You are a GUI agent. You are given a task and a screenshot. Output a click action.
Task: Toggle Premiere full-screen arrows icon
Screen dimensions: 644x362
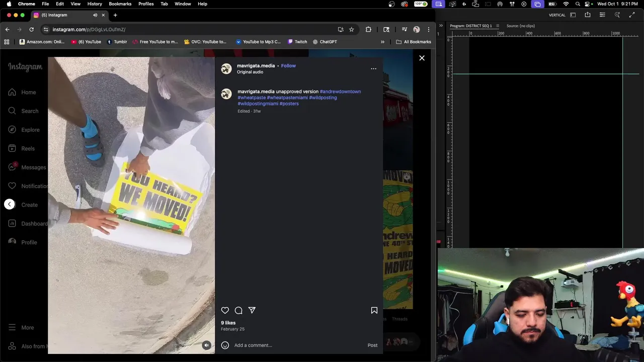point(632,15)
